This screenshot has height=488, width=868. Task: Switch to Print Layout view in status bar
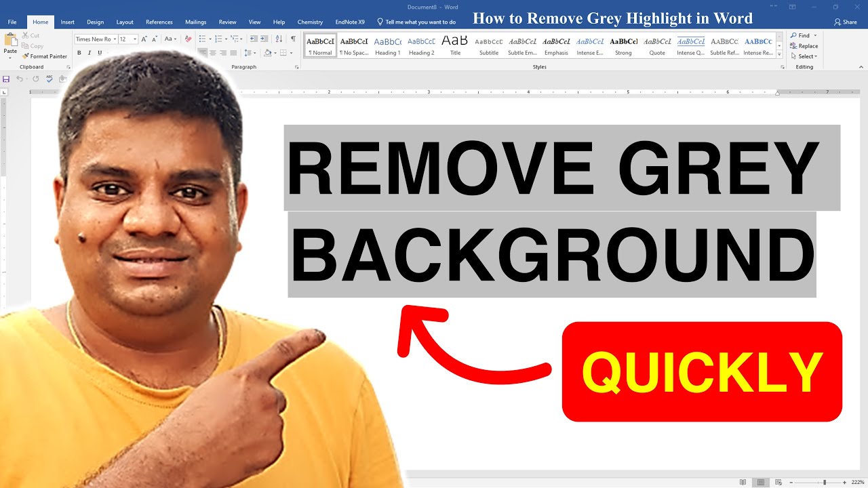pos(762,482)
